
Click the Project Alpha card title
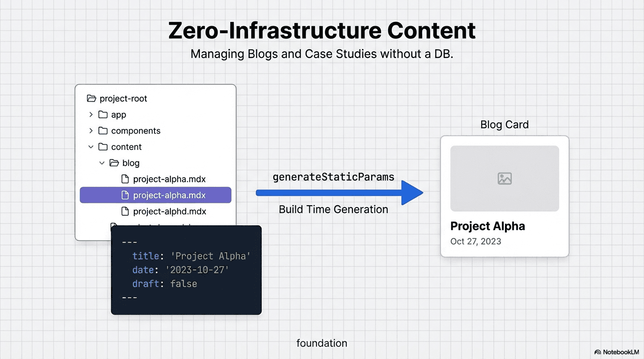pos(487,226)
